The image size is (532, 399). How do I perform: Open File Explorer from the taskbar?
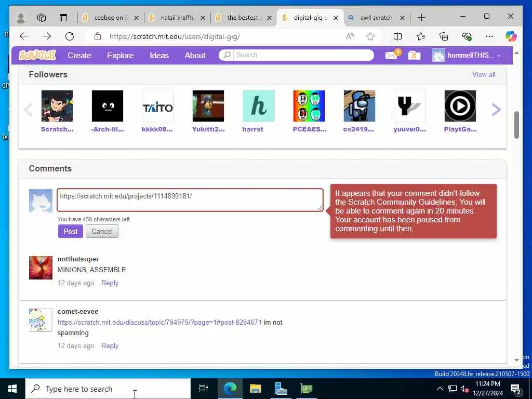(255, 389)
